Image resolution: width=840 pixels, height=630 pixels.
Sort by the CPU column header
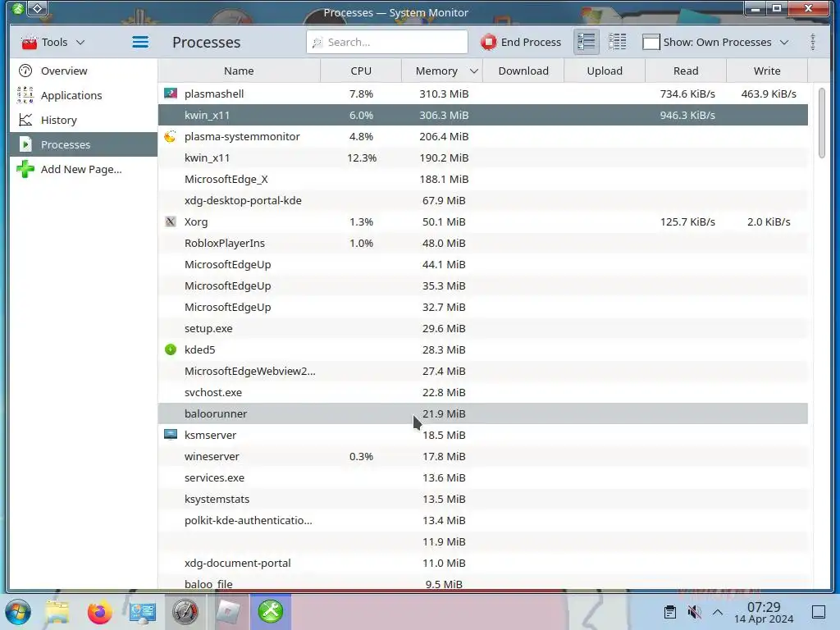point(361,71)
